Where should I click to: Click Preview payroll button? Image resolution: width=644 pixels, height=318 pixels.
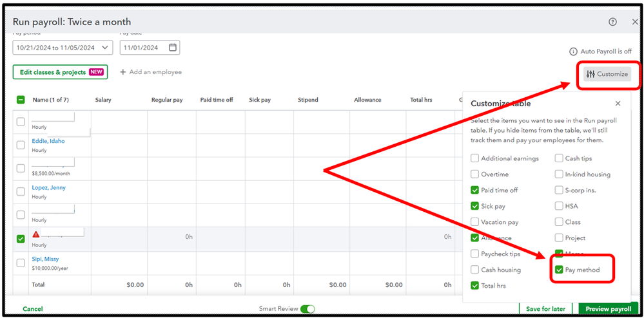pos(609,309)
